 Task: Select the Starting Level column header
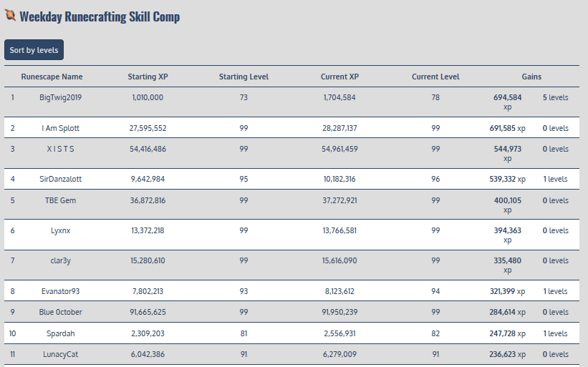coord(244,77)
